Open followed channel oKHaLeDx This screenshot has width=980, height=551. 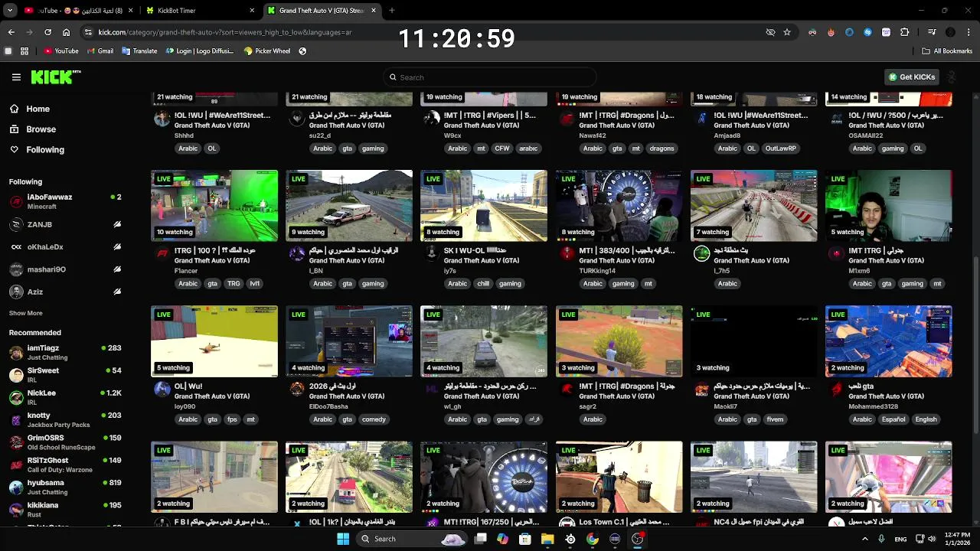coord(64,247)
